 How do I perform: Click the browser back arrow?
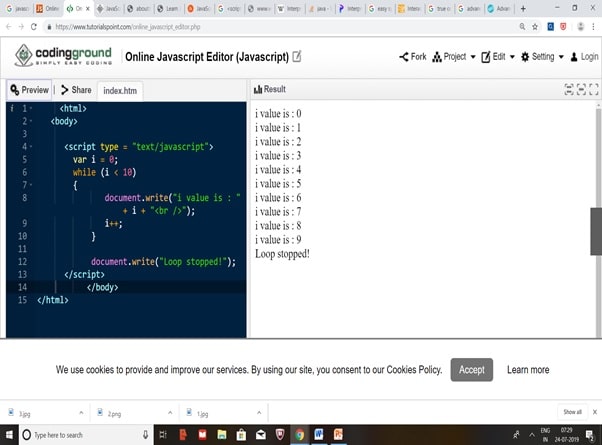[8, 27]
